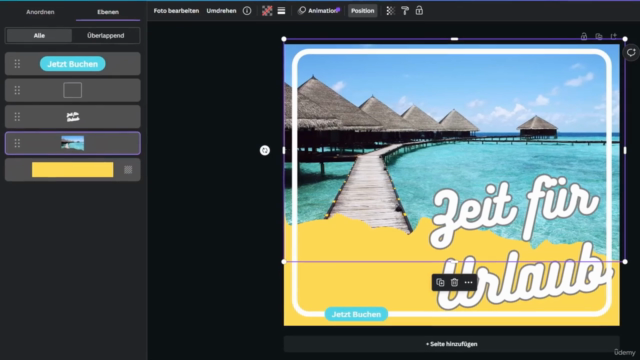Click Jetzt Buchen button on canvas
640x360 pixels.
pyautogui.click(x=356, y=314)
